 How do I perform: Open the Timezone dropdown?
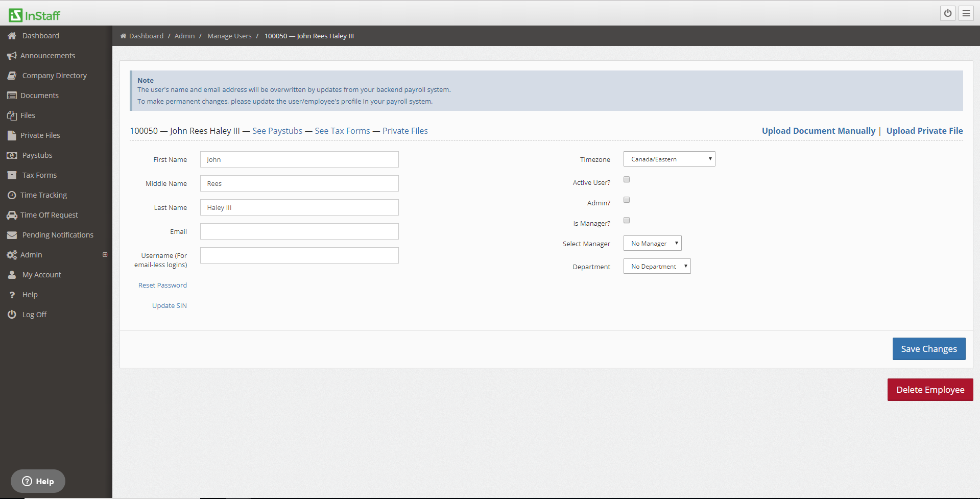[668, 159]
